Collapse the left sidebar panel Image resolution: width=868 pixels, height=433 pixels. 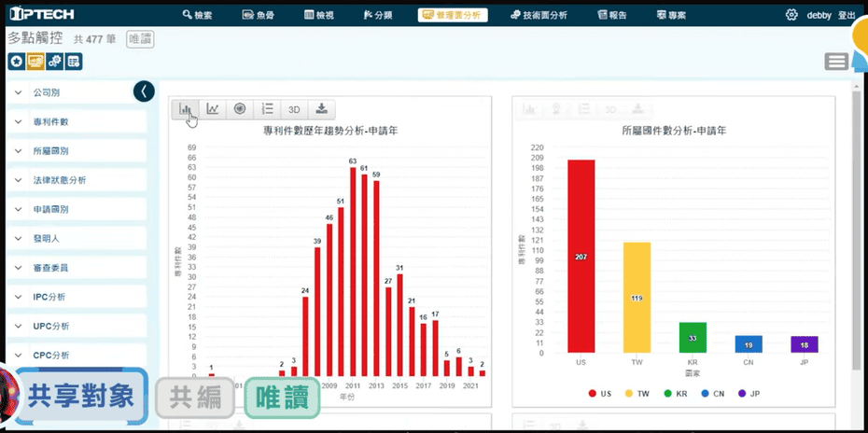[x=144, y=91]
